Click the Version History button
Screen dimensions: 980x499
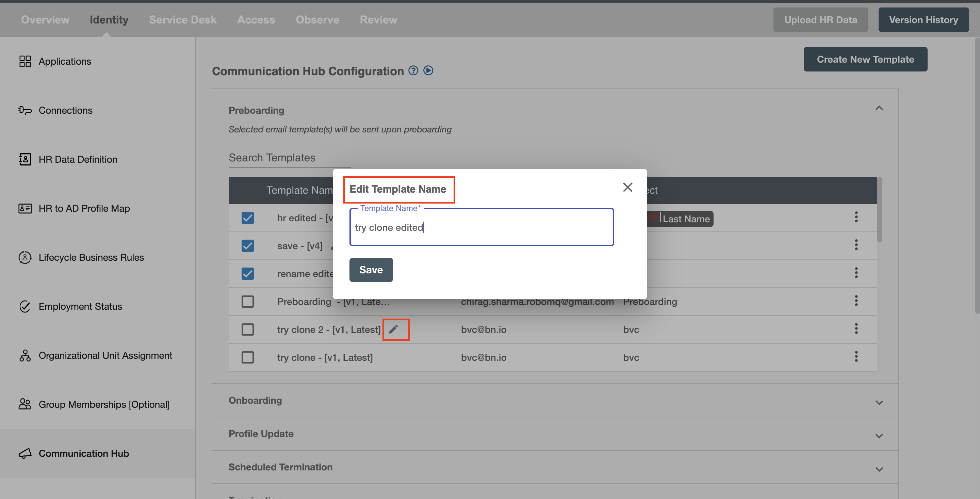coord(924,20)
